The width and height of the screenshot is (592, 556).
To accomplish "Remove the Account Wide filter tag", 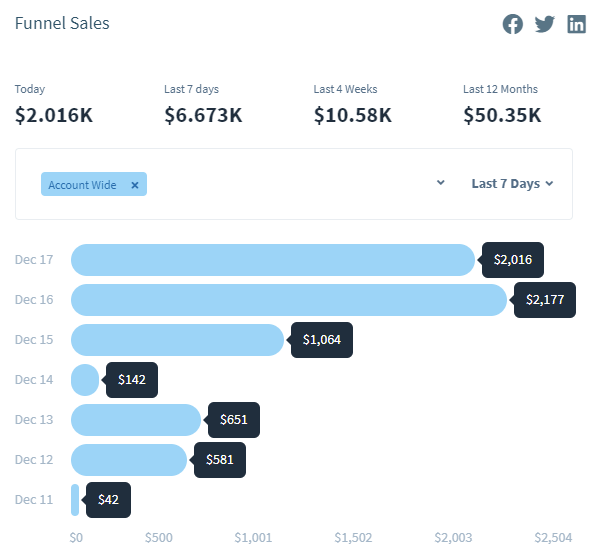I will [134, 185].
